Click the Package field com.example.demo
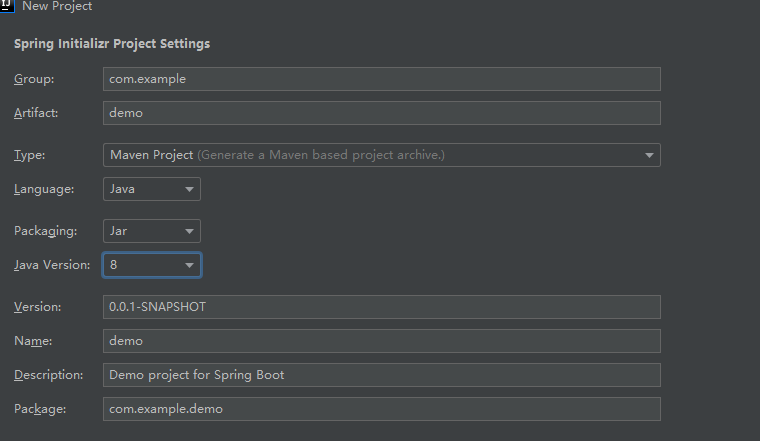Image resolution: width=760 pixels, height=441 pixels. [x=381, y=409]
